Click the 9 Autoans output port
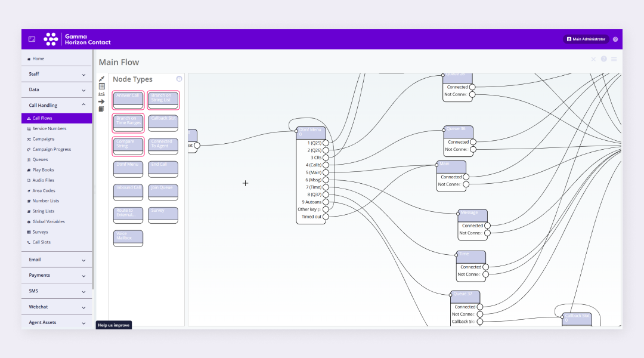The height and width of the screenshot is (358, 644). 326,202
